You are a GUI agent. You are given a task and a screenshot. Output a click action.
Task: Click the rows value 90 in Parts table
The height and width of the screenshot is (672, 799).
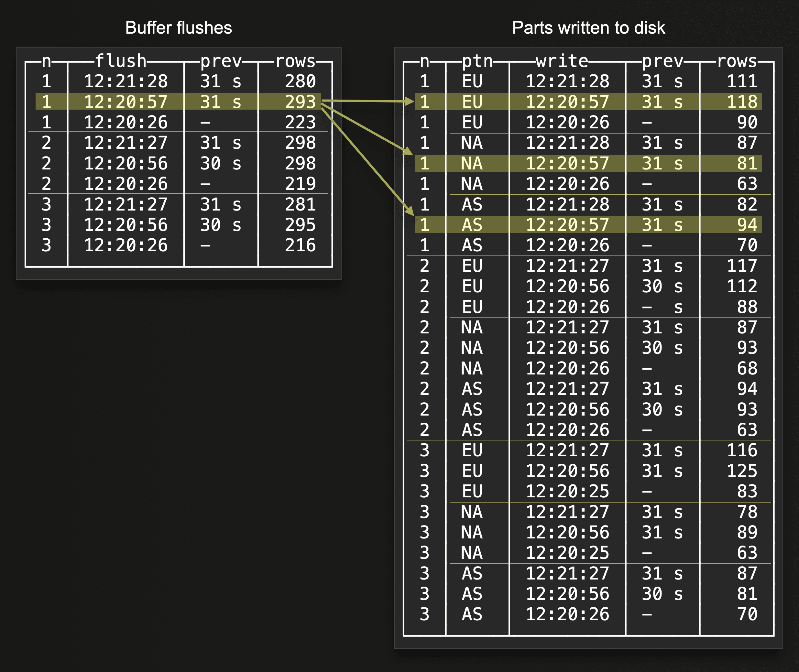(747, 122)
